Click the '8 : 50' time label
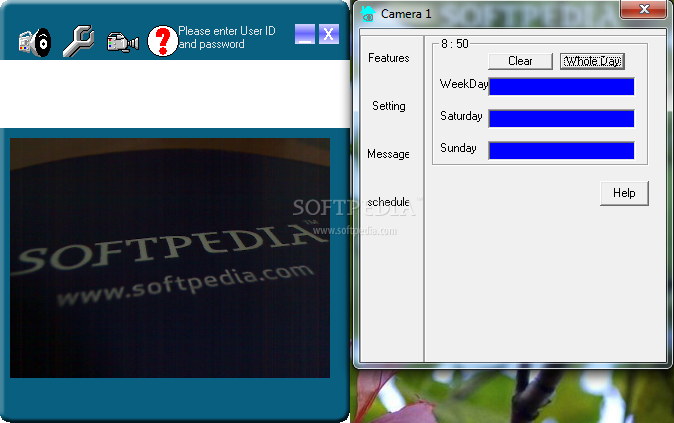This screenshot has height=423, width=674. 455,44
